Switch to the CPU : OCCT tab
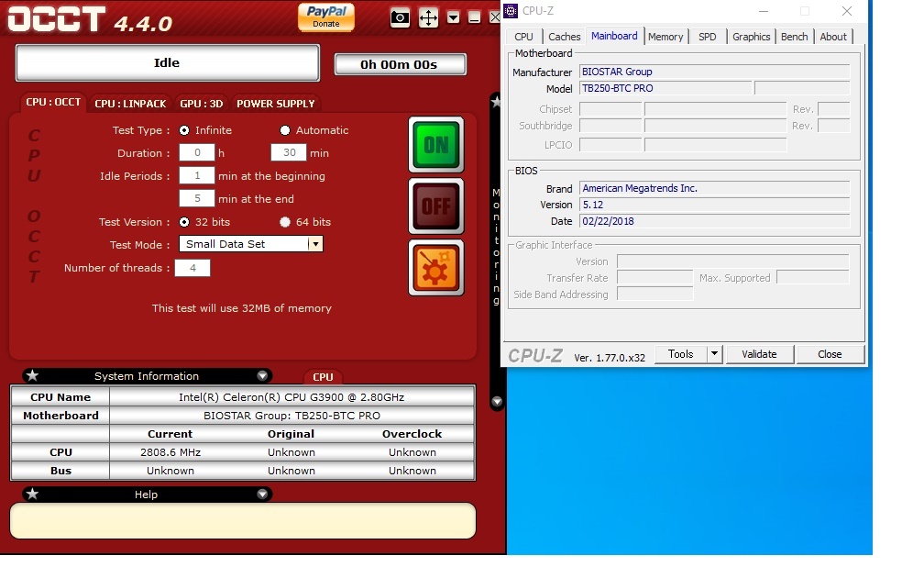This screenshot has height=578, width=924. 53,103
